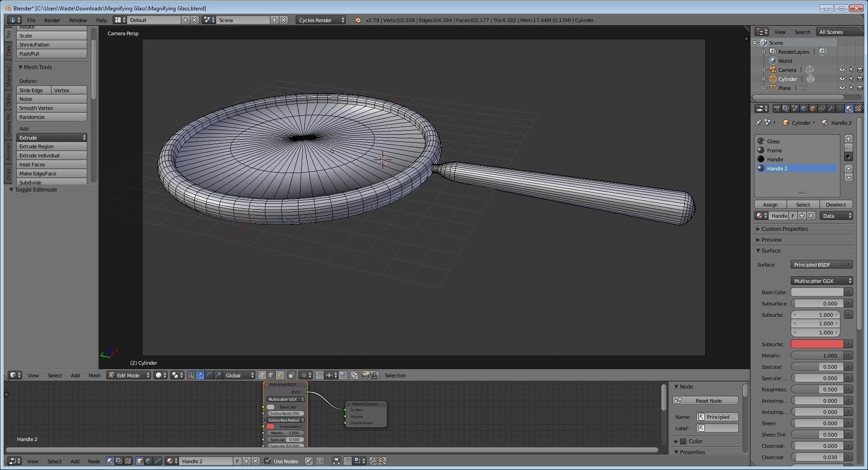Open the Node menu in node editor
Image resolution: width=868 pixels, height=470 pixels.
pos(94,461)
